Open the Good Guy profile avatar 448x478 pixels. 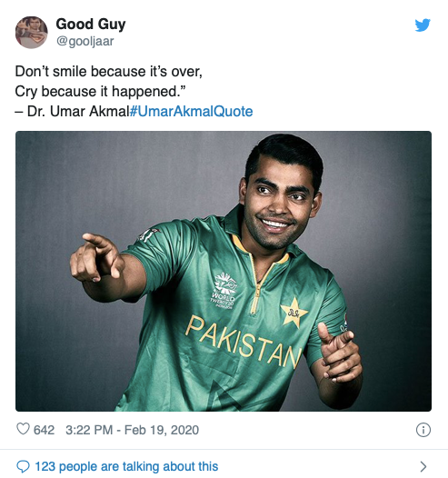click(32, 33)
